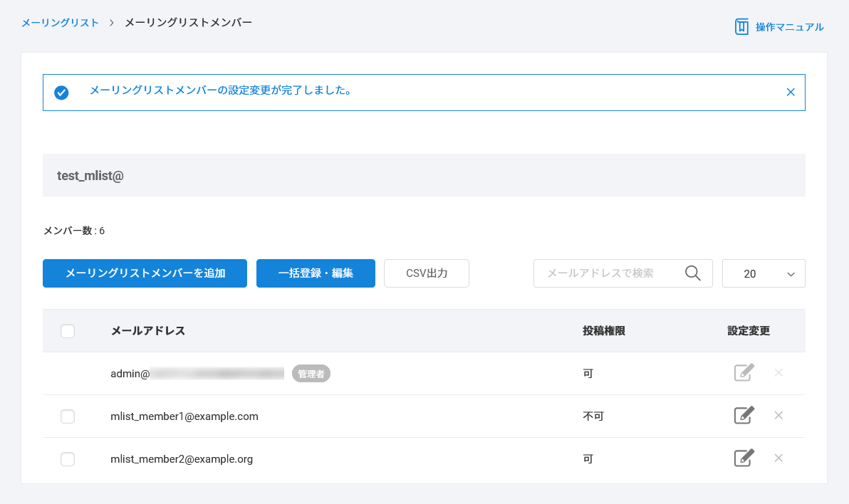Click the メールアドレス column header

(147, 331)
